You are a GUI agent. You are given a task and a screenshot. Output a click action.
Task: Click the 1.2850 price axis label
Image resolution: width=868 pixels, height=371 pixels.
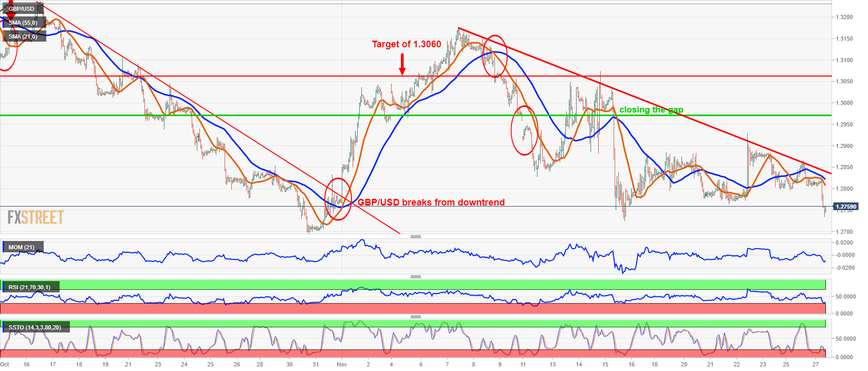point(844,168)
